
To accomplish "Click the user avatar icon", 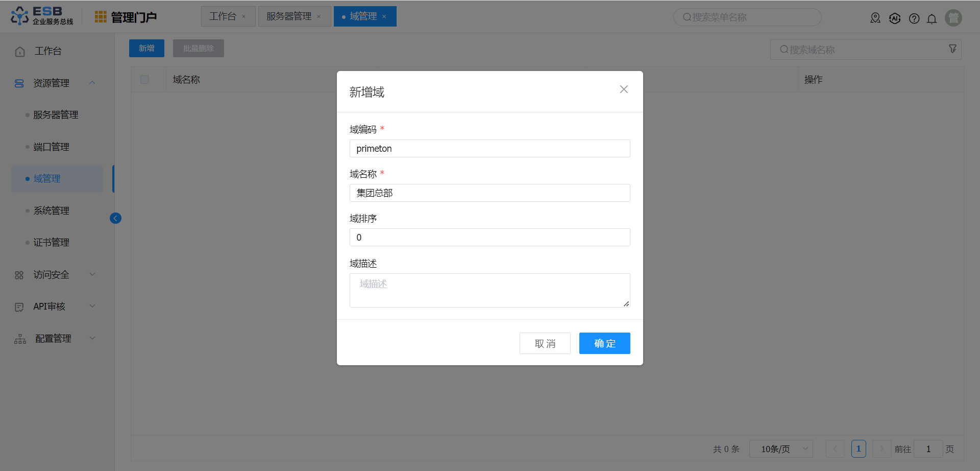I will [x=953, y=18].
